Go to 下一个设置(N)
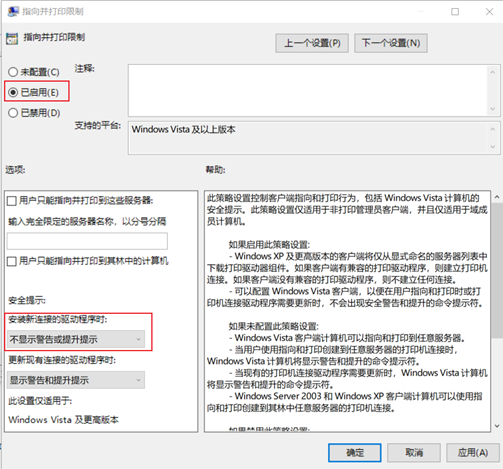Screen dimensions: 503x469 click(x=391, y=43)
